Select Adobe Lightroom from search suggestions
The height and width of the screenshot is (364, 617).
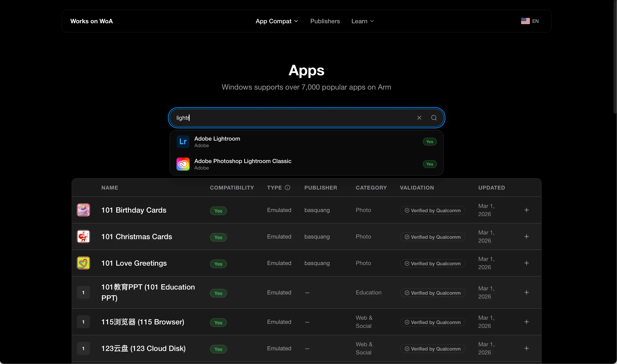306,142
